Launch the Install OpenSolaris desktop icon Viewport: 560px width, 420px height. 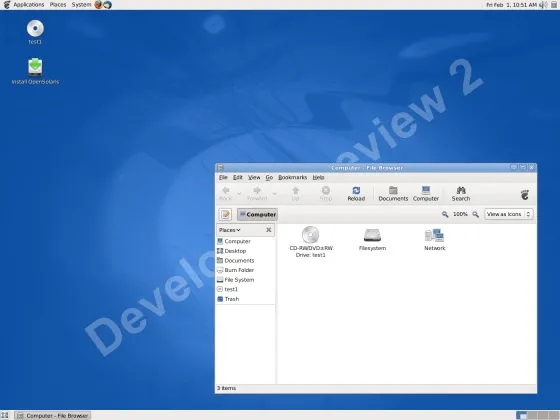click(x=35, y=67)
